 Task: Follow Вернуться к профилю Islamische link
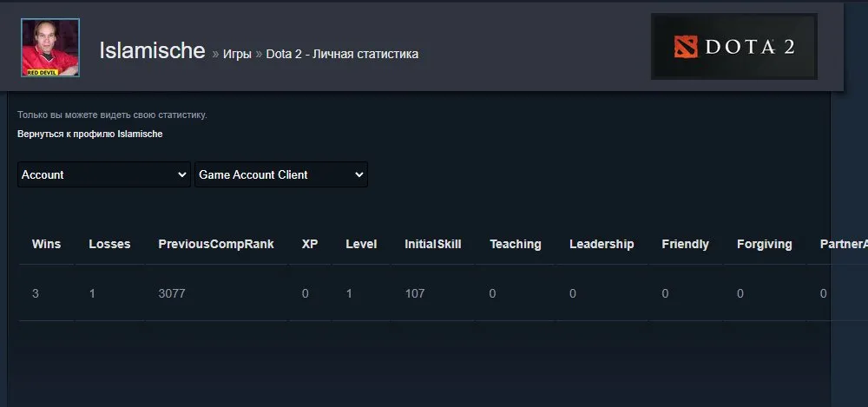tap(90, 134)
